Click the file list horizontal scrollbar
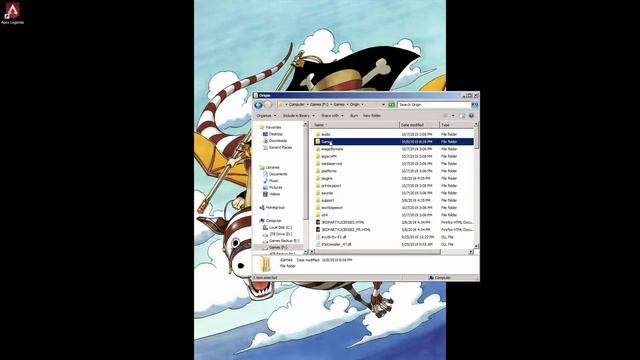The image size is (640, 360). [379, 252]
